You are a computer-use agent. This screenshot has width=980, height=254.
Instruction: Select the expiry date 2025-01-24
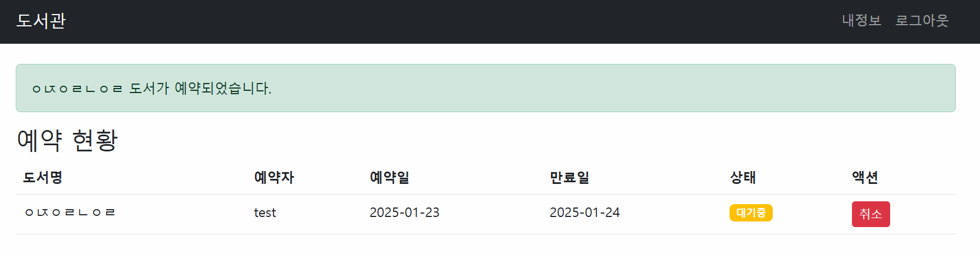point(585,213)
